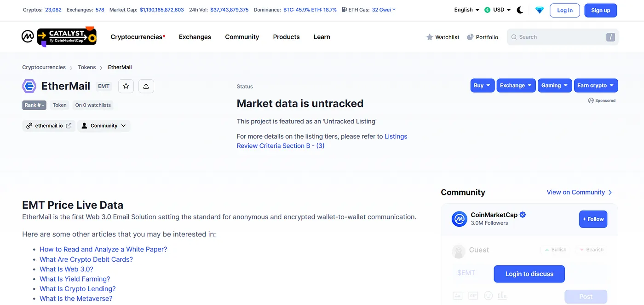The width and height of the screenshot is (644, 305).
Task: Open What Is the Metaverse link
Action: click(76, 299)
